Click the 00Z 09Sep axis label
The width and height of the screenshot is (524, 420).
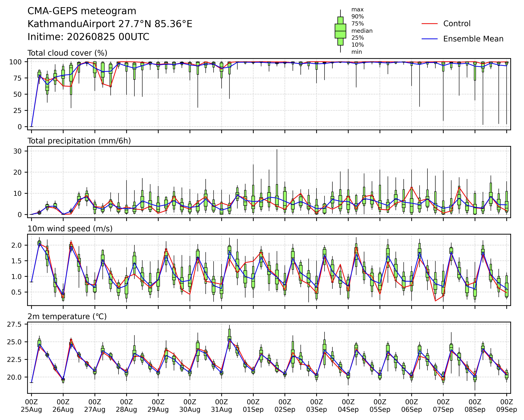tap(506, 406)
